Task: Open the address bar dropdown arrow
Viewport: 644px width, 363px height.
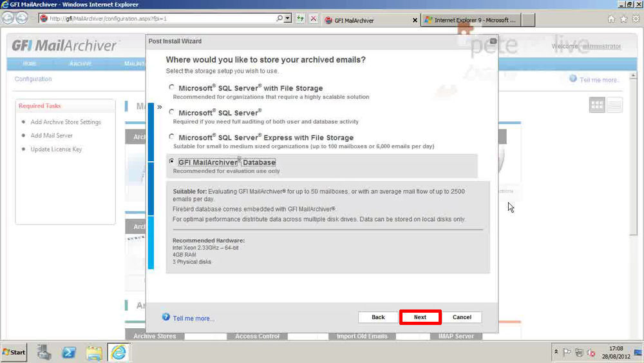Action: tap(287, 19)
